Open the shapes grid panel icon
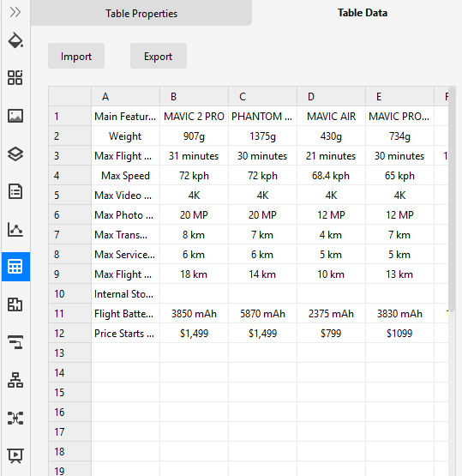 point(15,78)
